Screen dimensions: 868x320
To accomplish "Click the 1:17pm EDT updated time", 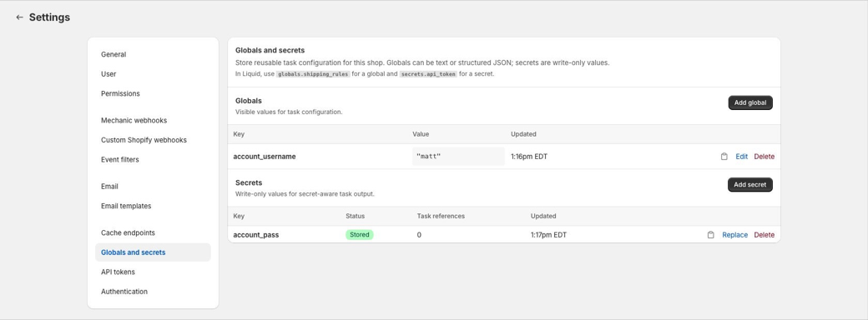I will [x=548, y=235].
